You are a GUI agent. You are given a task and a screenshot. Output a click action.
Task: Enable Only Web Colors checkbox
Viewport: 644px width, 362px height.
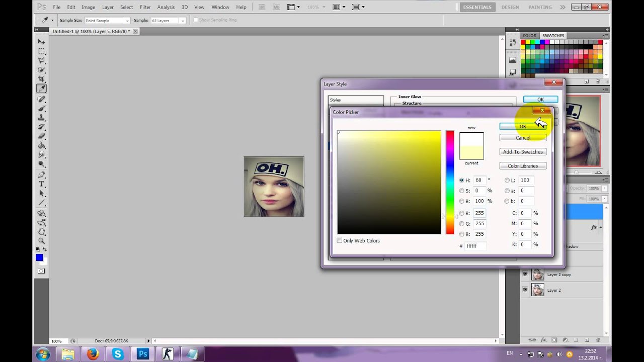coord(340,241)
